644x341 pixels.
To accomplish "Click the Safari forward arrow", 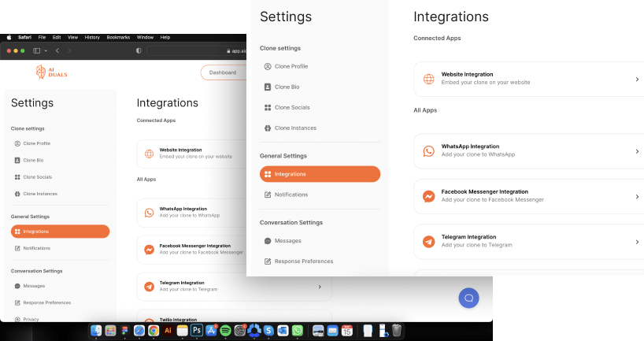I will pos(69,50).
